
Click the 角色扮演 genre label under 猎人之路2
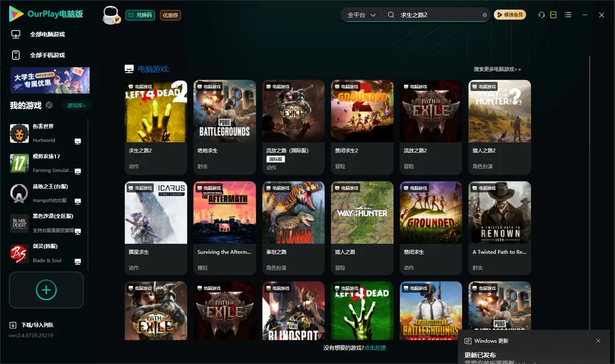point(482,166)
